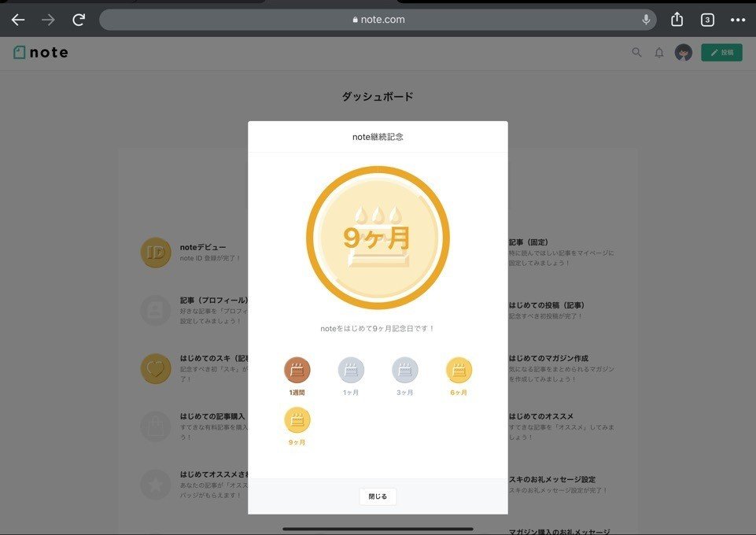Click the はじめての投稿（記事） text

tap(547, 305)
